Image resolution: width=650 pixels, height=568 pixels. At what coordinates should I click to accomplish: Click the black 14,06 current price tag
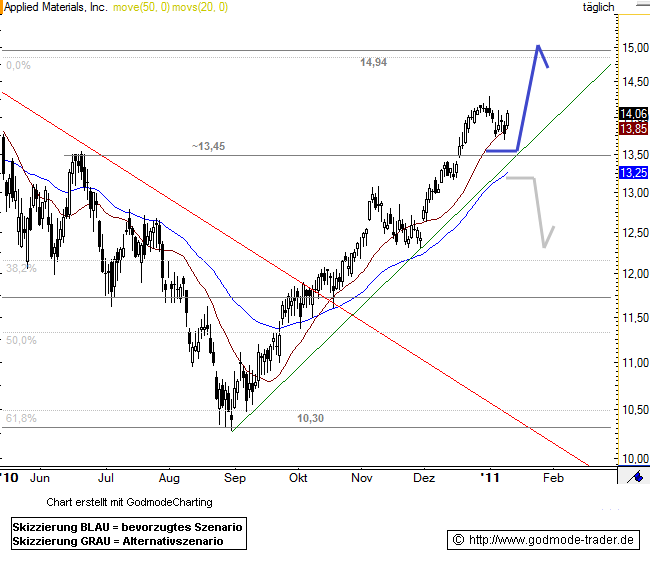coord(632,114)
